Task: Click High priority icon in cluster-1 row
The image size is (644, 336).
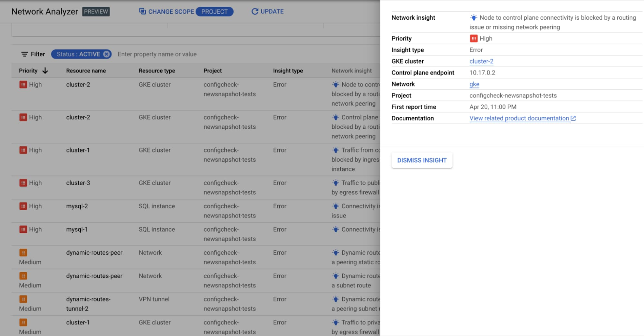Action: pyautogui.click(x=23, y=150)
